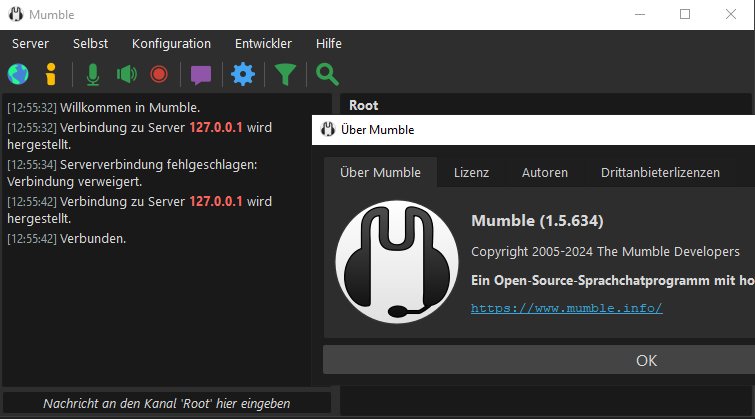Select the Root channel in the tree
The height and width of the screenshot is (419, 755).
pos(364,105)
